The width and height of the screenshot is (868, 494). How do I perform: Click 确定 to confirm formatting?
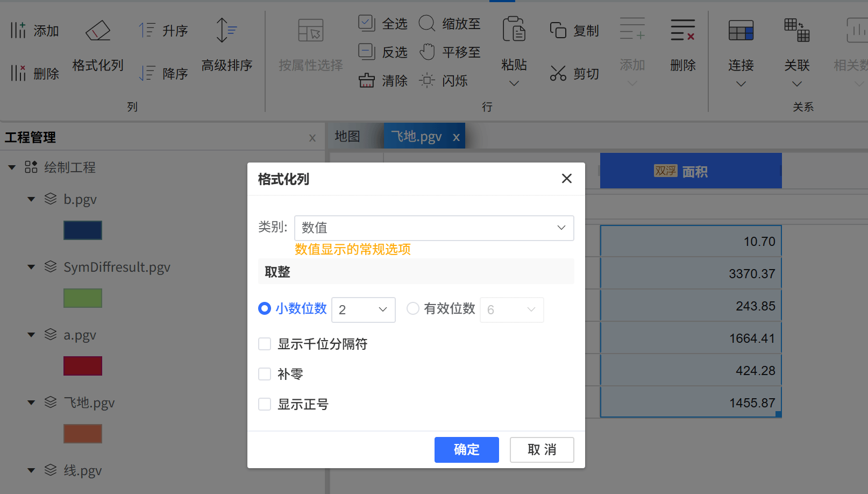coord(466,450)
